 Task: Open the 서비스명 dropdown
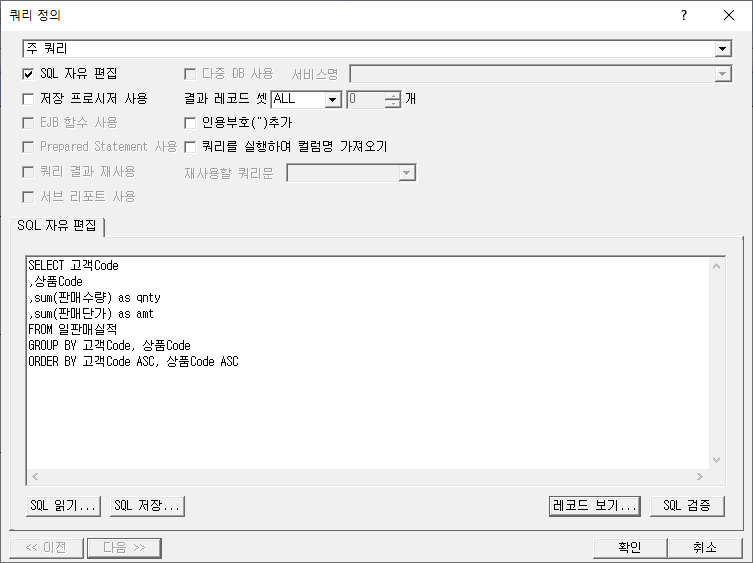point(722,74)
